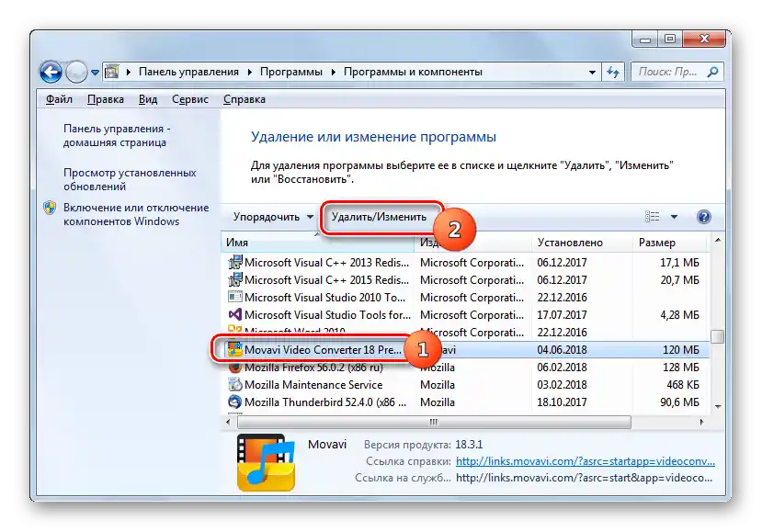Click the vertical scrollbar thumb
This screenshot has height=532, width=762.
(717, 336)
